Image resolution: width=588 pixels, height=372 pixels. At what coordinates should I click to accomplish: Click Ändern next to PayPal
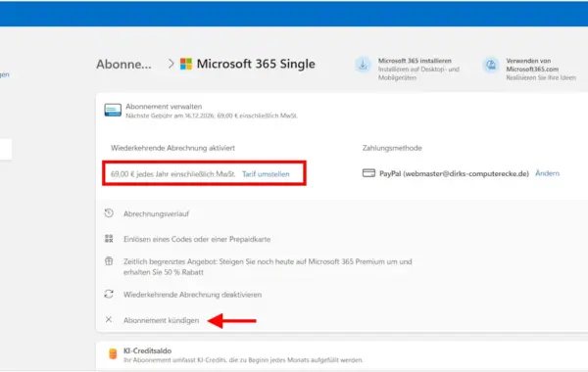point(547,173)
